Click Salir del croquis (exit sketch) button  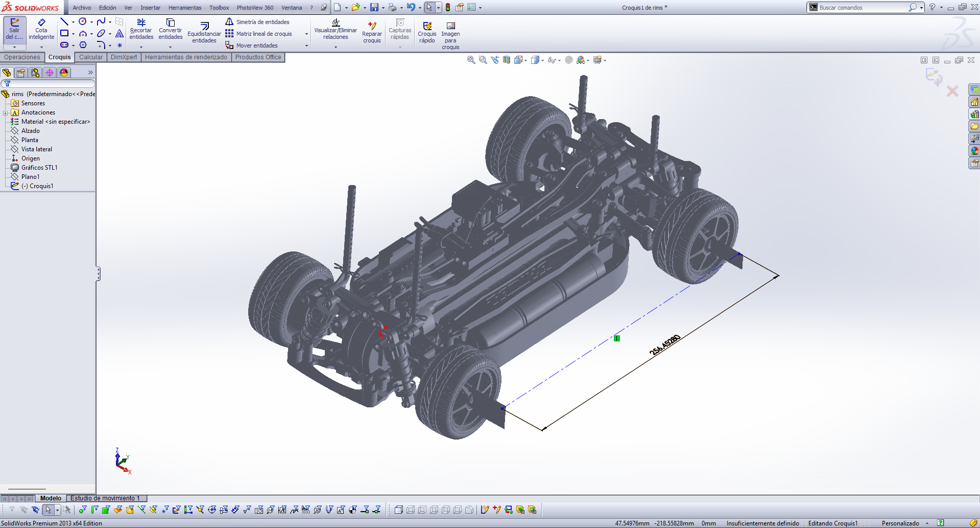coord(14,29)
